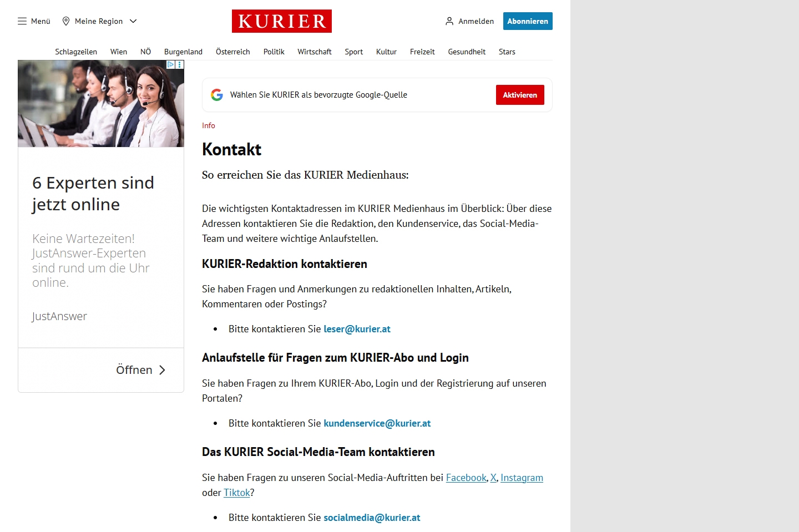Viewport: 799px width, 532px height.
Task: Click the socialmedia@kurier.at email link
Action: tap(372, 518)
